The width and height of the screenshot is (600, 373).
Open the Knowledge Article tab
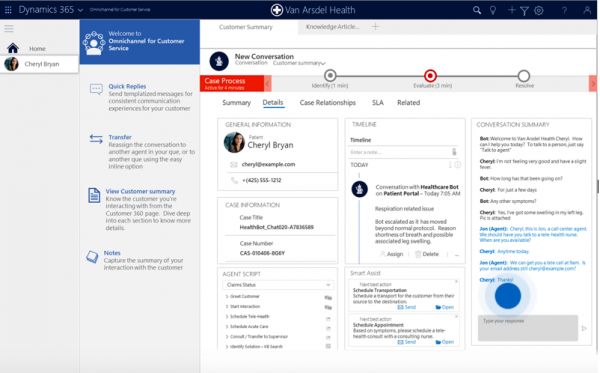tap(332, 27)
